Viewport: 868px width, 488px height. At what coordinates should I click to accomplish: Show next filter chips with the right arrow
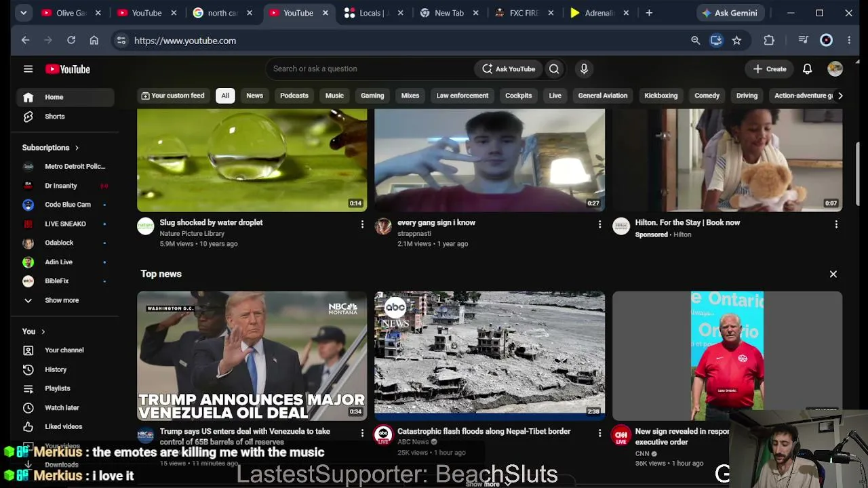(x=840, y=96)
